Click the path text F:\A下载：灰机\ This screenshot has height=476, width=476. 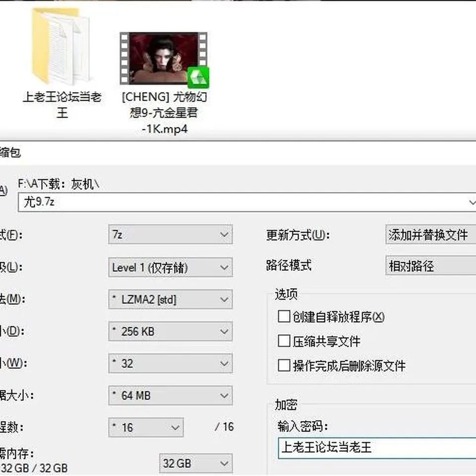click(x=59, y=184)
